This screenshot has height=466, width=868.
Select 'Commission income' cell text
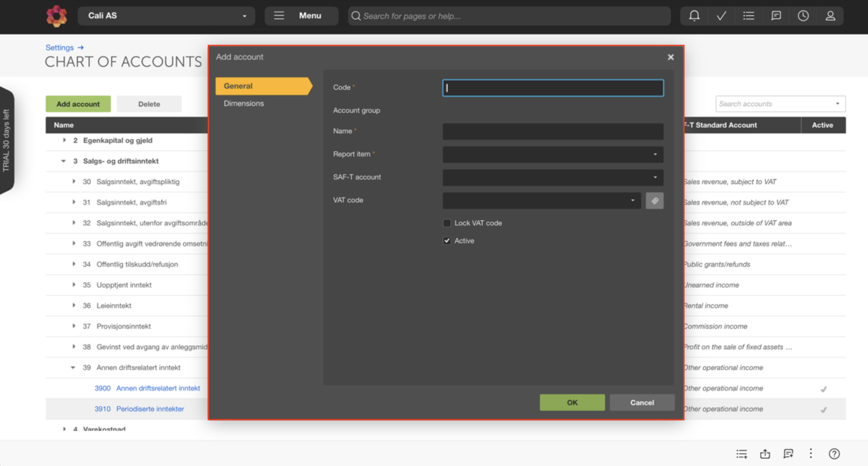point(716,326)
